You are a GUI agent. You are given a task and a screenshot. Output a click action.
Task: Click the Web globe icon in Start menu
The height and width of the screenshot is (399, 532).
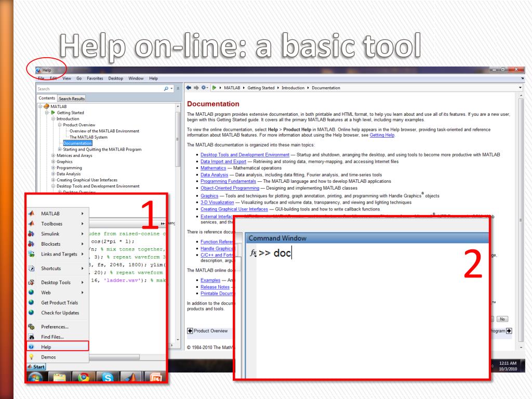[x=31, y=292]
